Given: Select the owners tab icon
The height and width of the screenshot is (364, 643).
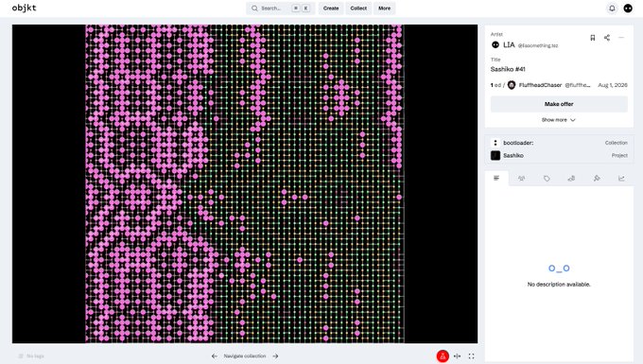Looking at the screenshot, I should point(522,179).
